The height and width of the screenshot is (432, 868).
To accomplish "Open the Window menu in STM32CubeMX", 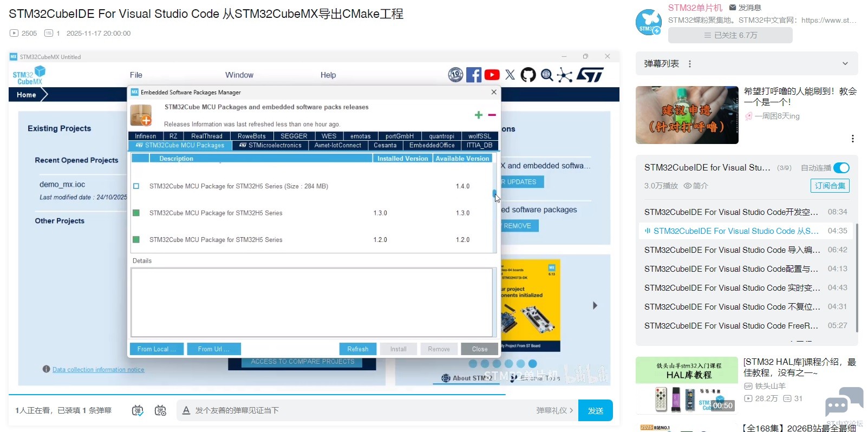I will click(239, 75).
